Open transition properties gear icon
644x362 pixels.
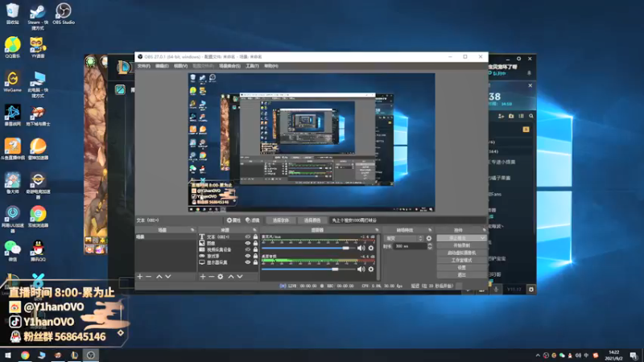click(429, 238)
